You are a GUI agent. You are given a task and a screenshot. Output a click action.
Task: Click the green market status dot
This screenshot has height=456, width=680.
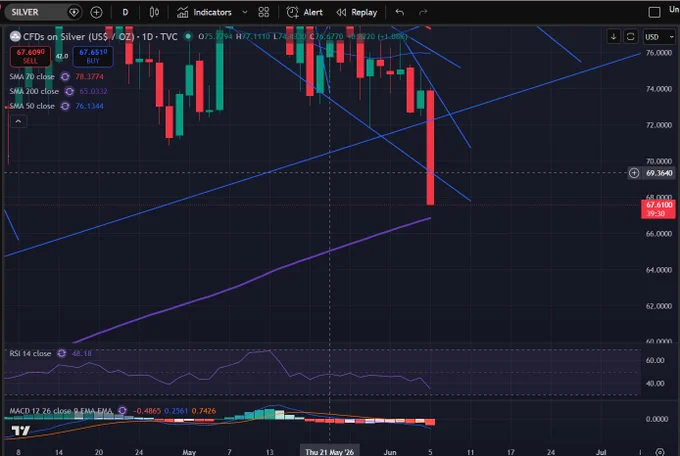click(188, 36)
